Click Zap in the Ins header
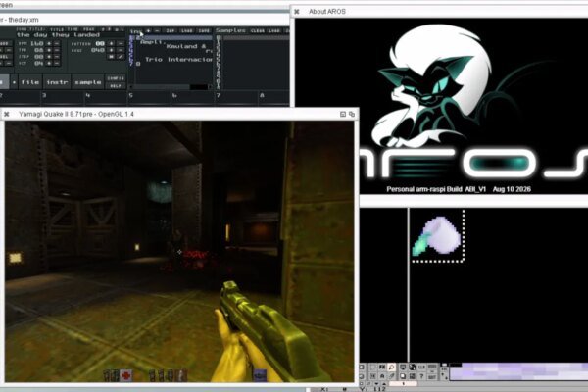The image size is (588, 392). (x=171, y=30)
